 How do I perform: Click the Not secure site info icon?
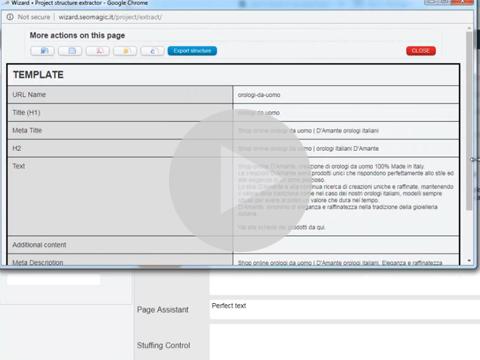click(10, 17)
